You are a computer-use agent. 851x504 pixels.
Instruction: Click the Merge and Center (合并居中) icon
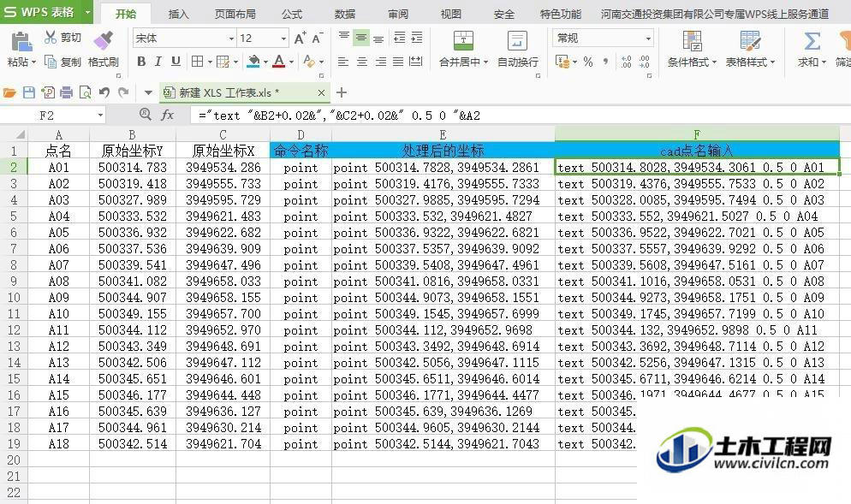coord(463,41)
